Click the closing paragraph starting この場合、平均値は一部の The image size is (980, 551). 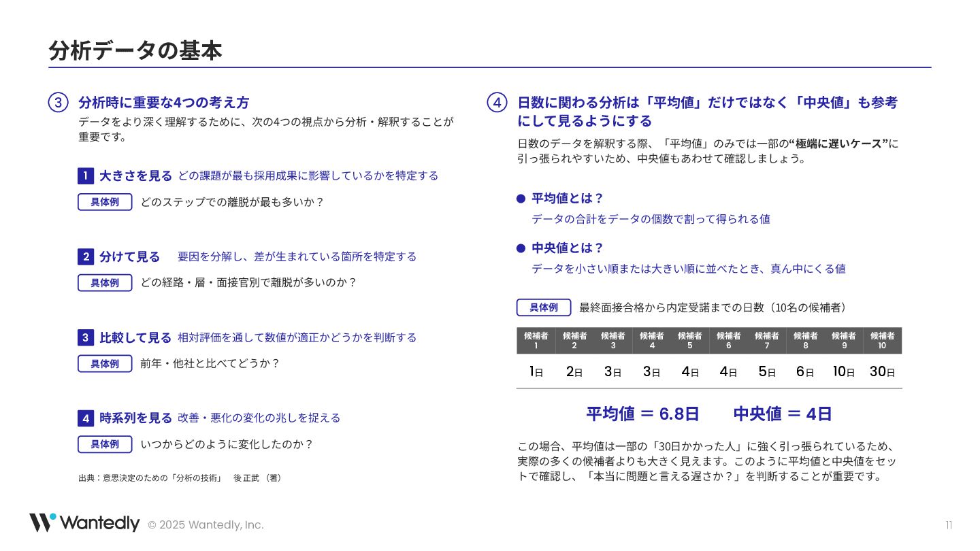[x=708, y=461]
